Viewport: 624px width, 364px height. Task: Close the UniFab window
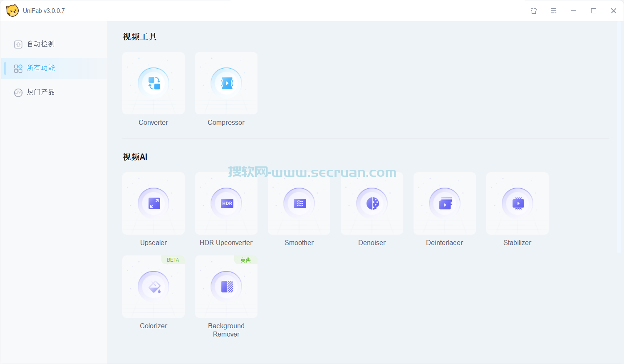pos(614,11)
